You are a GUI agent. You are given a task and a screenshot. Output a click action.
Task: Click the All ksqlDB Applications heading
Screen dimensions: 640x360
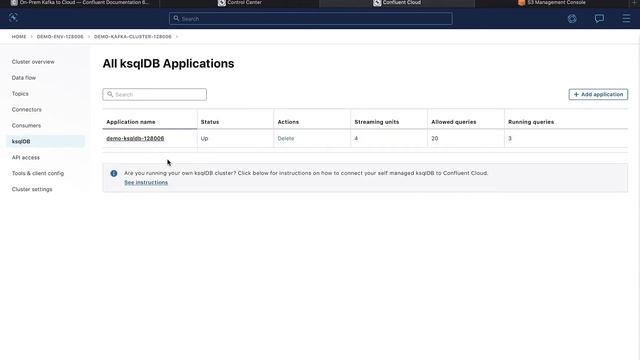pos(168,64)
